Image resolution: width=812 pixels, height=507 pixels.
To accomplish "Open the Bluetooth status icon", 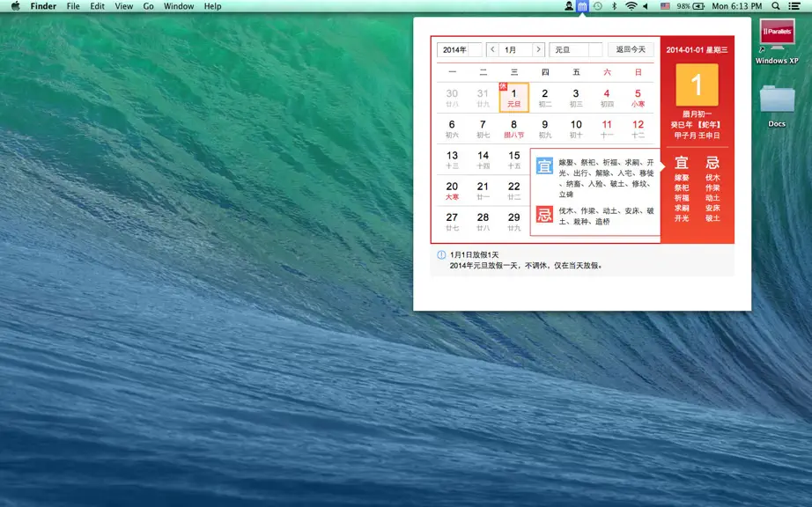I will point(614,6).
